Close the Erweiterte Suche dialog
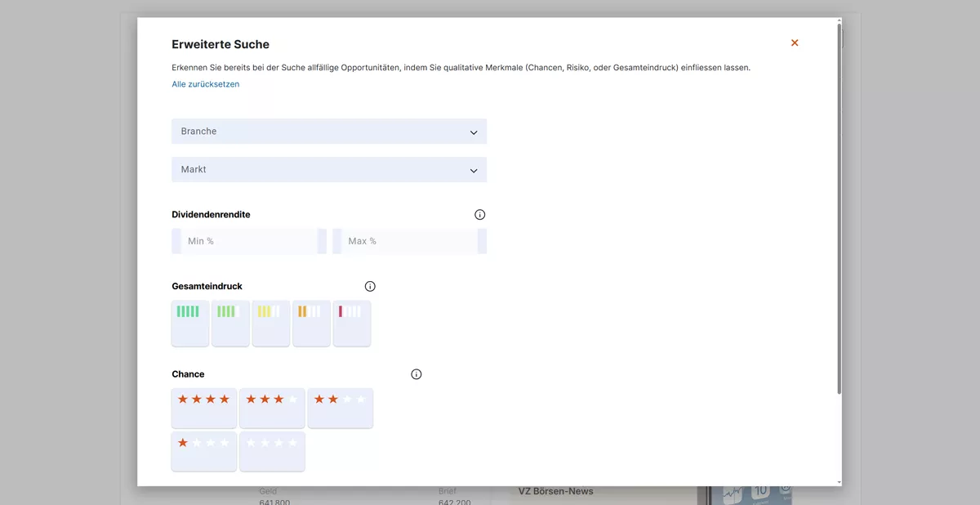This screenshot has height=505, width=980. (795, 42)
